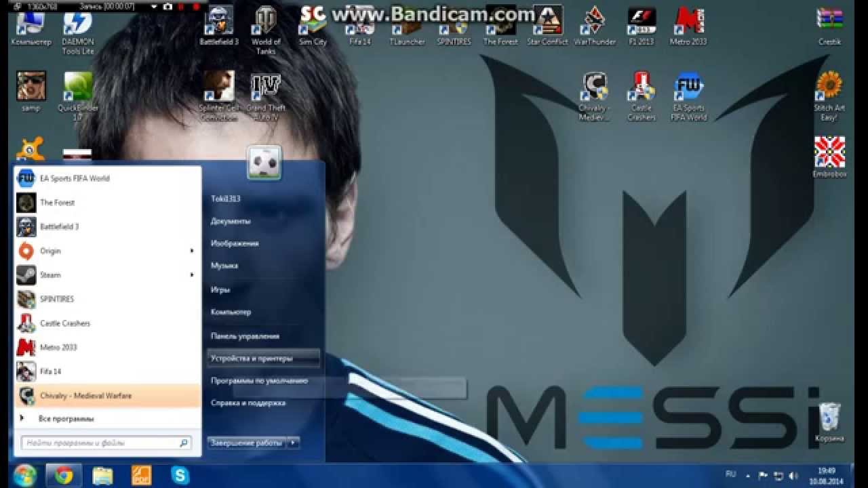The height and width of the screenshot is (488, 868).
Task: Click the Завершение работы button
Action: [246, 443]
